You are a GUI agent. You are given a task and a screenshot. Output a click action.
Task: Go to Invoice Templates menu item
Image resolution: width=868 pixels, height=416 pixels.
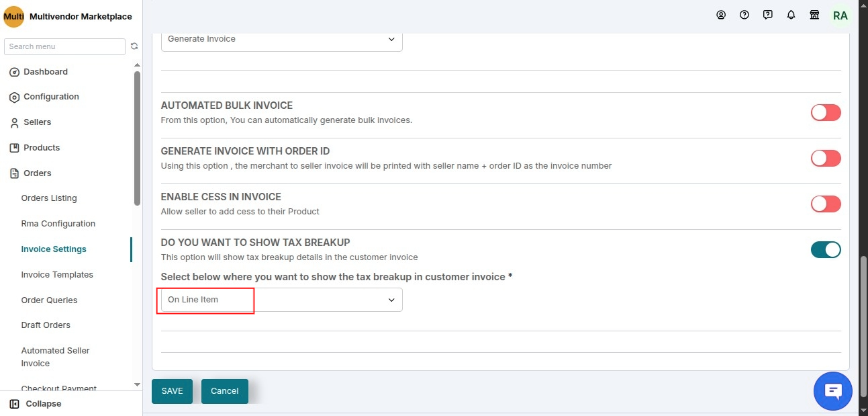[57, 274]
